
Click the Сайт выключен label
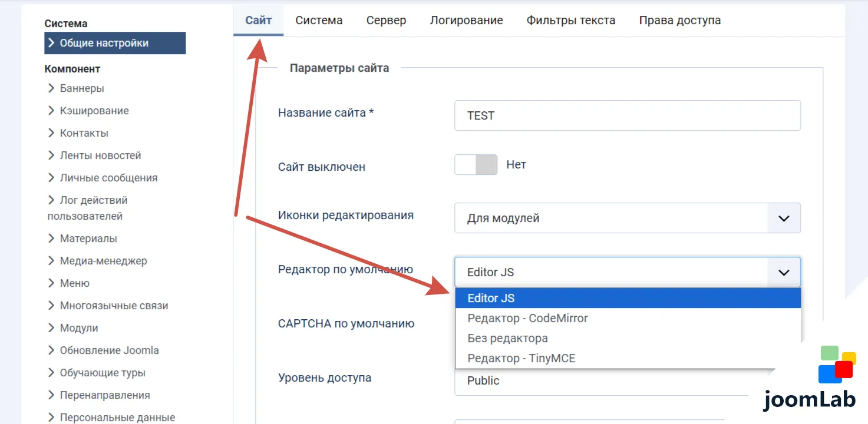click(322, 167)
